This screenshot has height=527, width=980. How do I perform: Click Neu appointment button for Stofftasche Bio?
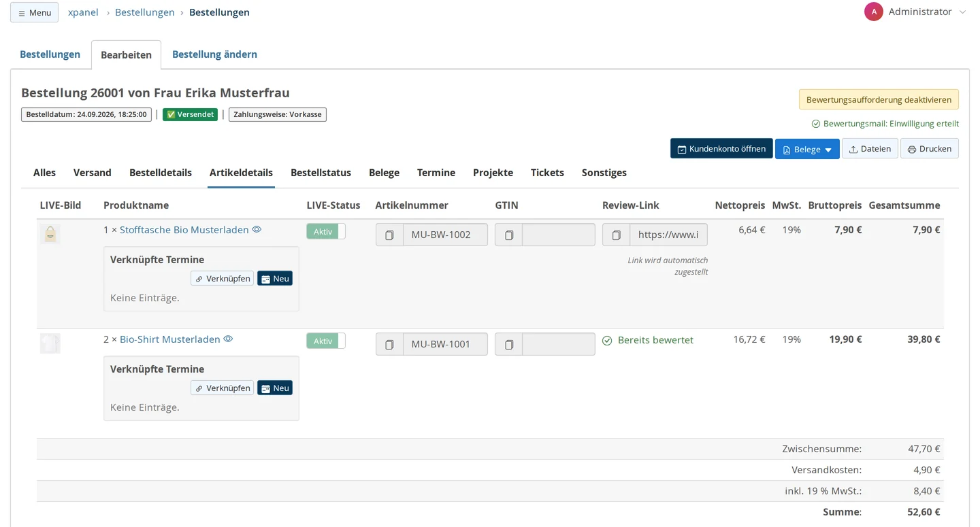pyautogui.click(x=275, y=278)
